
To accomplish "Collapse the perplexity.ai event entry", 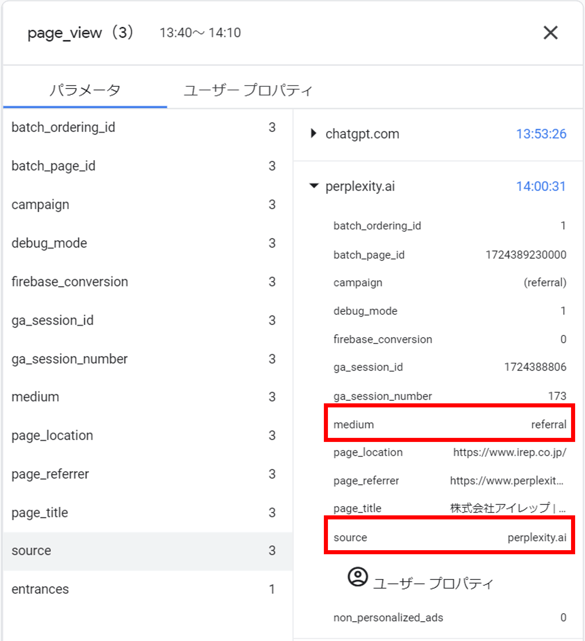I will [314, 186].
